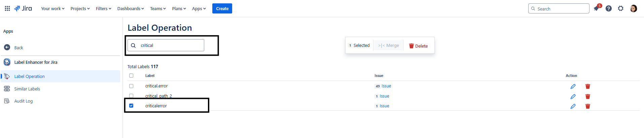Open the app switcher grid icon
Screen dimensions: 644x138
pos(7,8)
